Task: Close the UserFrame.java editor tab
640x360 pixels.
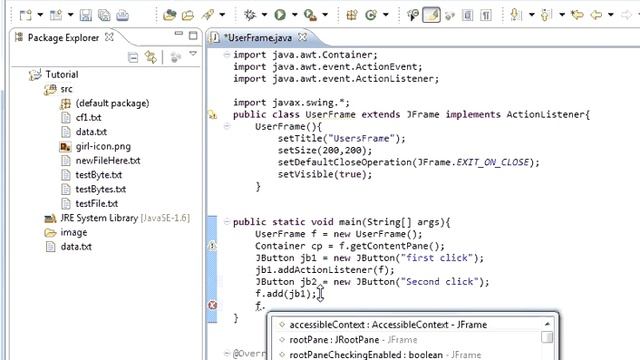Action: point(302,37)
